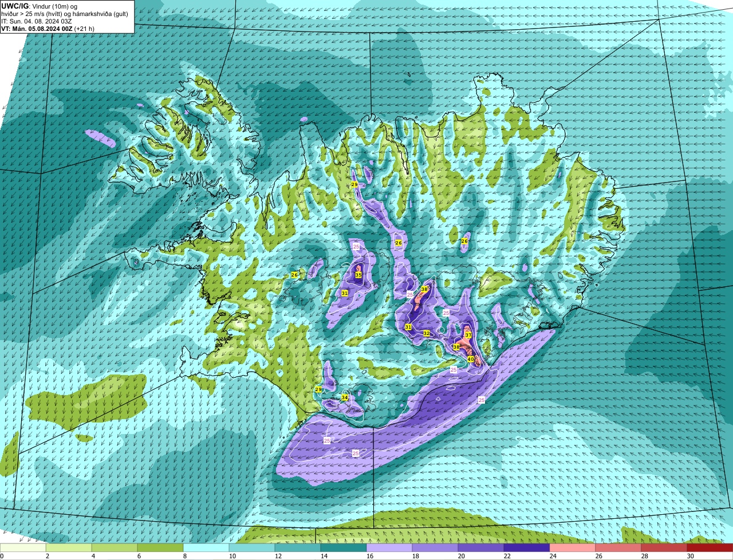Pick the scale tick label 12
The height and width of the screenshot is (560, 733).
click(x=278, y=556)
